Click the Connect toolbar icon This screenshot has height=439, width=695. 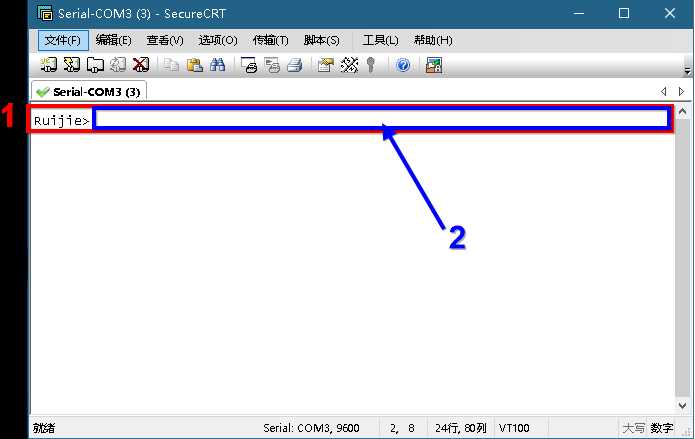pos(49,65)
